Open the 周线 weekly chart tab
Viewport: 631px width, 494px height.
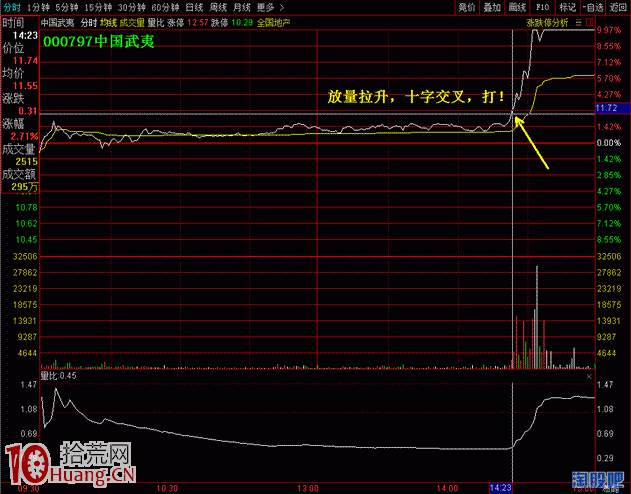(218, 7)
